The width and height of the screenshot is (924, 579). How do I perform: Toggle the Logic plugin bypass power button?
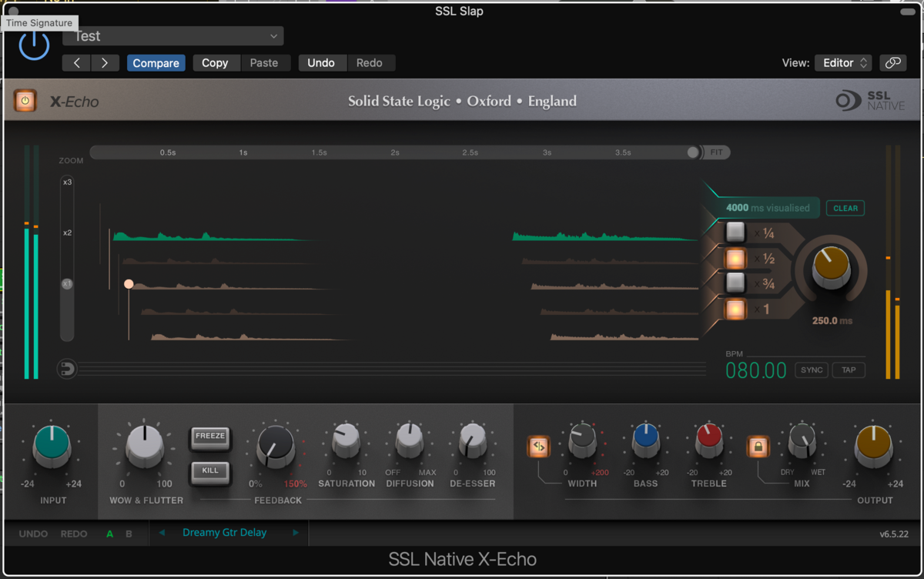click(34, 45)
